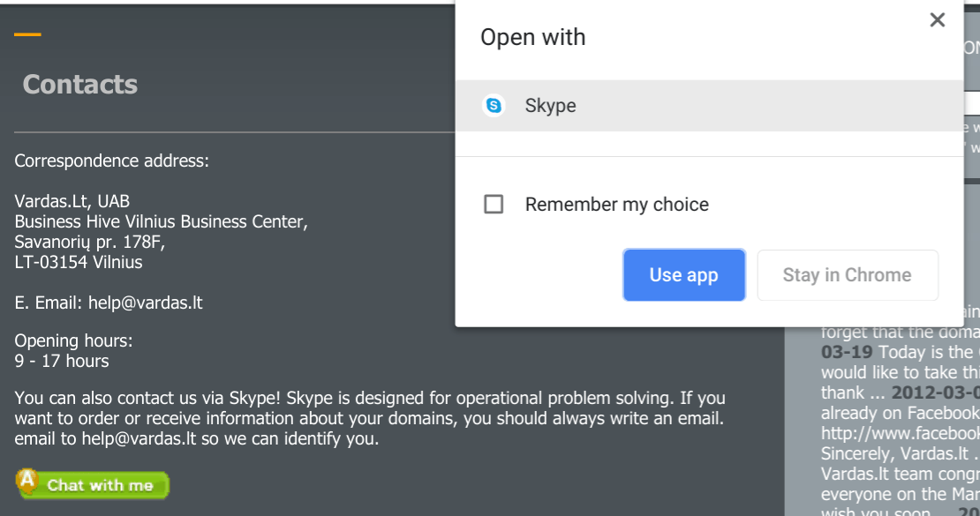Click 'Opening hours:' label
980x516 pixels.
coord(74,341)
